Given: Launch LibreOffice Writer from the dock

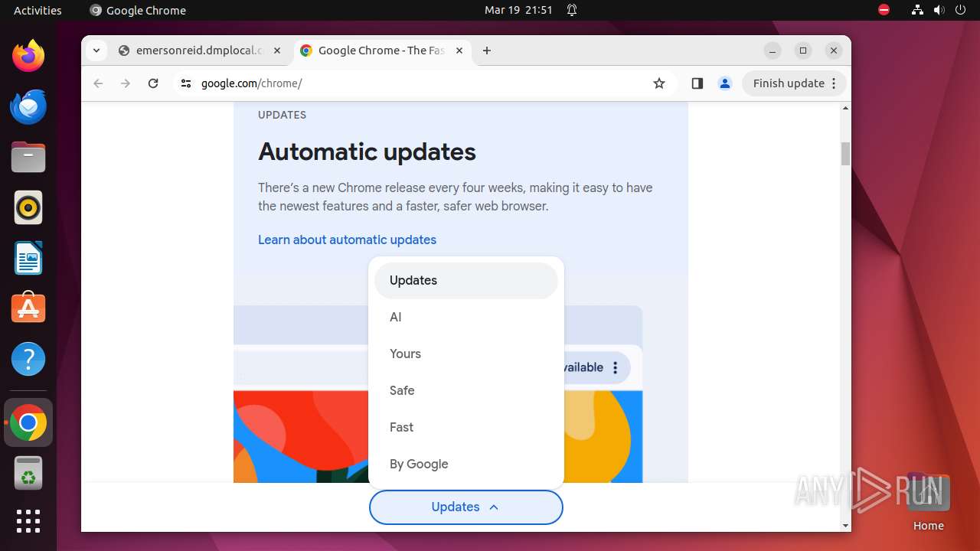Looking at the screenshot, I should click(x=28, y=258).
